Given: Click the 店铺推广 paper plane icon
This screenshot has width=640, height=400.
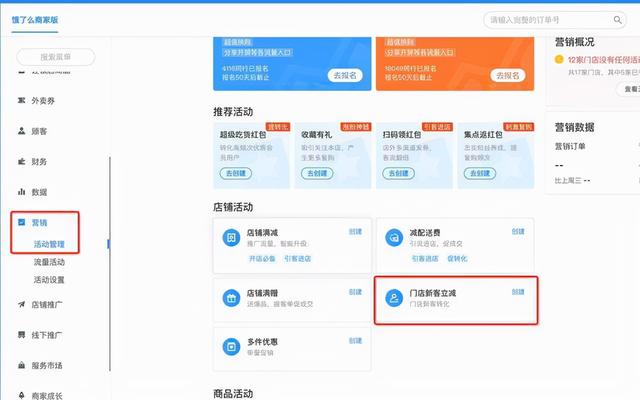Looking at the screenshot, I should tap(22, 304).
